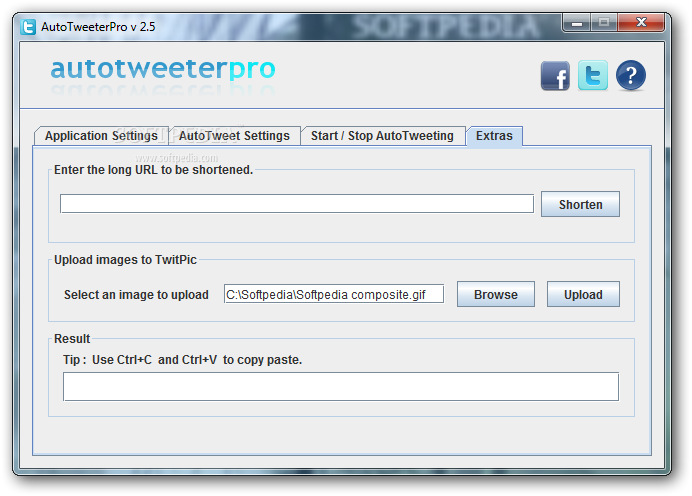Open the Twitter icon link
Viewport: 692px width, 496px height.
(x=593, y=75)
